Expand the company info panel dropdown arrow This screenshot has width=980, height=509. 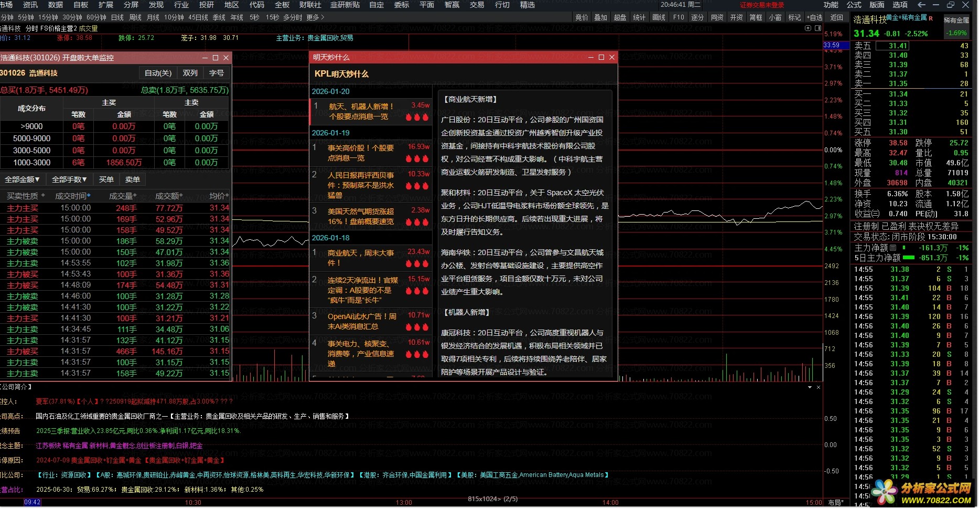810,387
